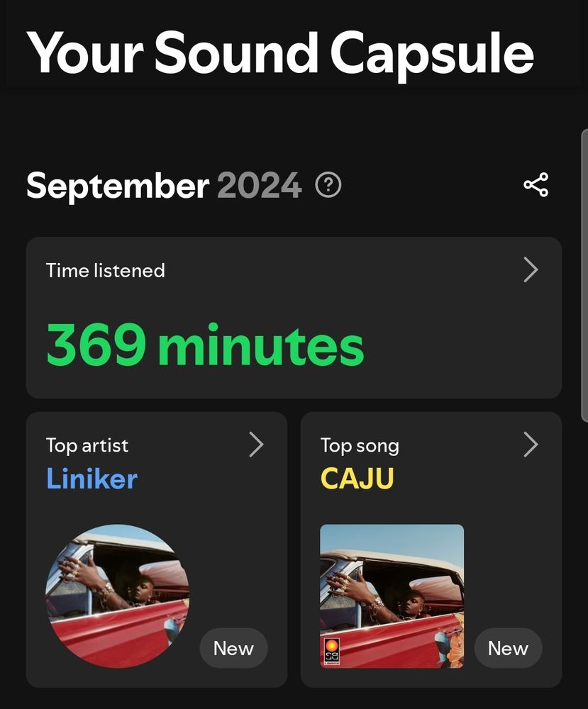
Task: Tap the share icon beside September 2024
Action: [x=536, y=184]
